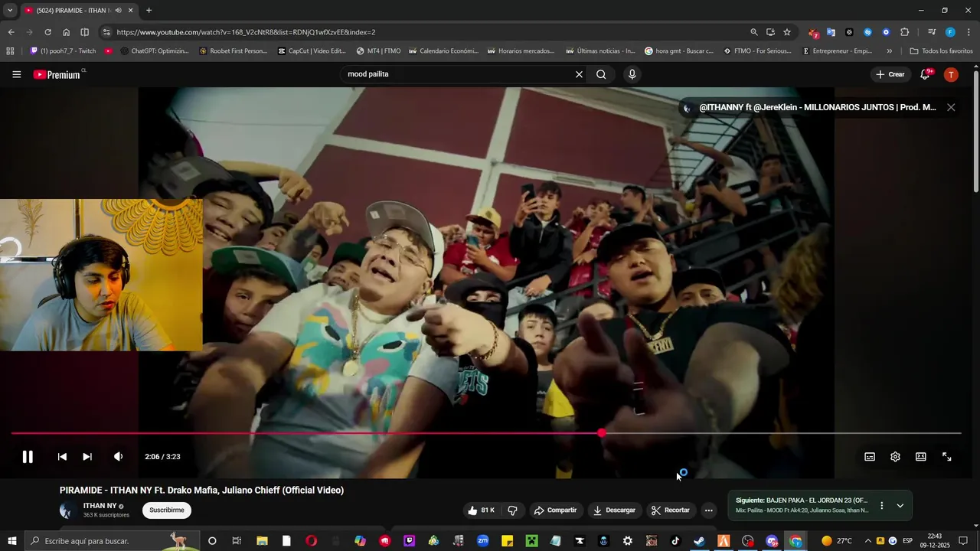Mute the video volume
Screen dimensions: 980x551
click(118, 457)
